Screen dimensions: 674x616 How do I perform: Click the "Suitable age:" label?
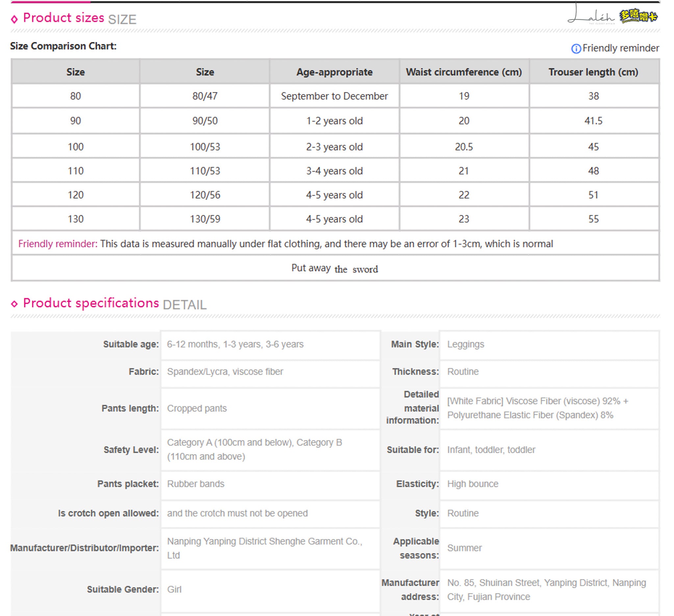point(131,344)
